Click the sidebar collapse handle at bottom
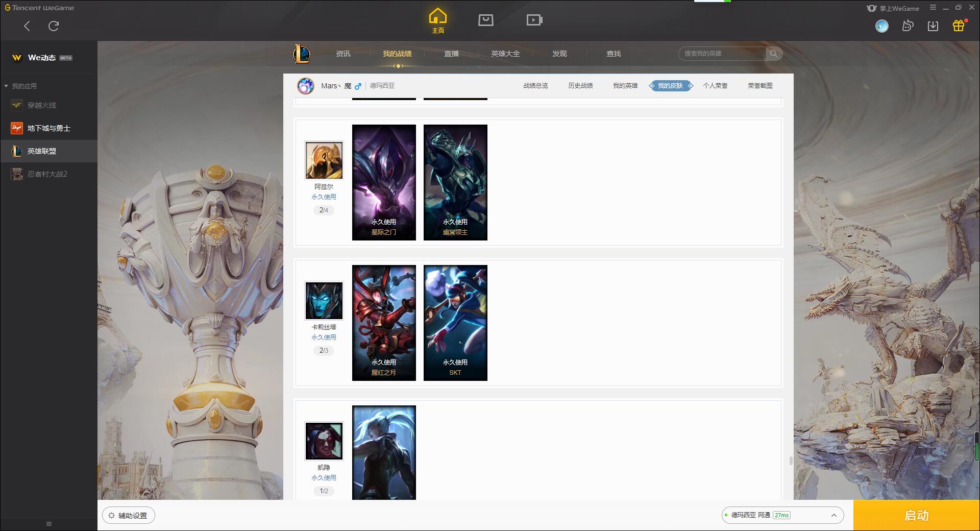 click(49, 524)
